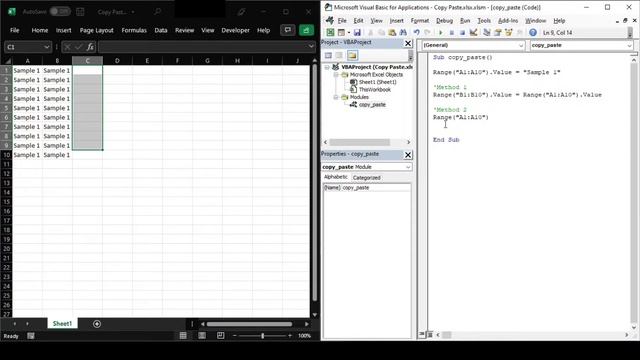Close the Project - VBAProject panel
This screenshot has height=360, width=640.
point(408,43)
